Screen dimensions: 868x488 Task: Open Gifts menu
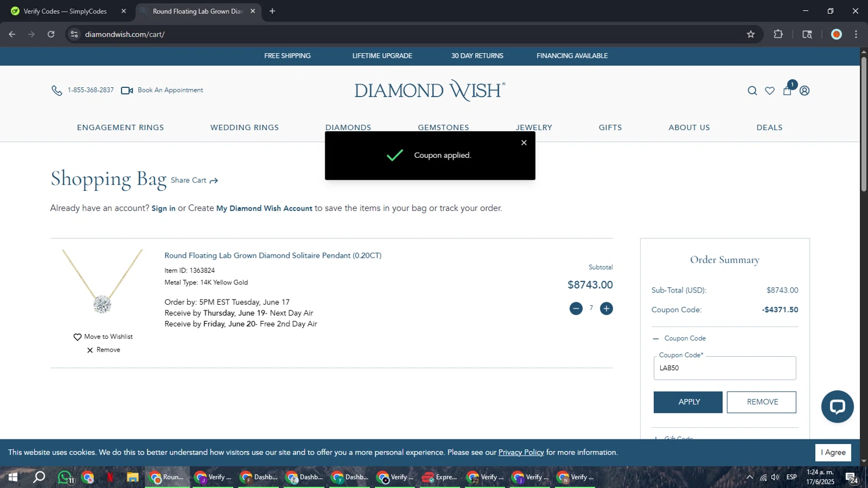(610, 127)
